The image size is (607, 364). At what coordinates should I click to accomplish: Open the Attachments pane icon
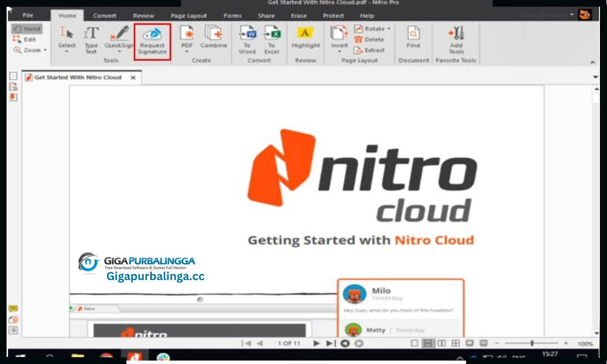pos(13,320)
